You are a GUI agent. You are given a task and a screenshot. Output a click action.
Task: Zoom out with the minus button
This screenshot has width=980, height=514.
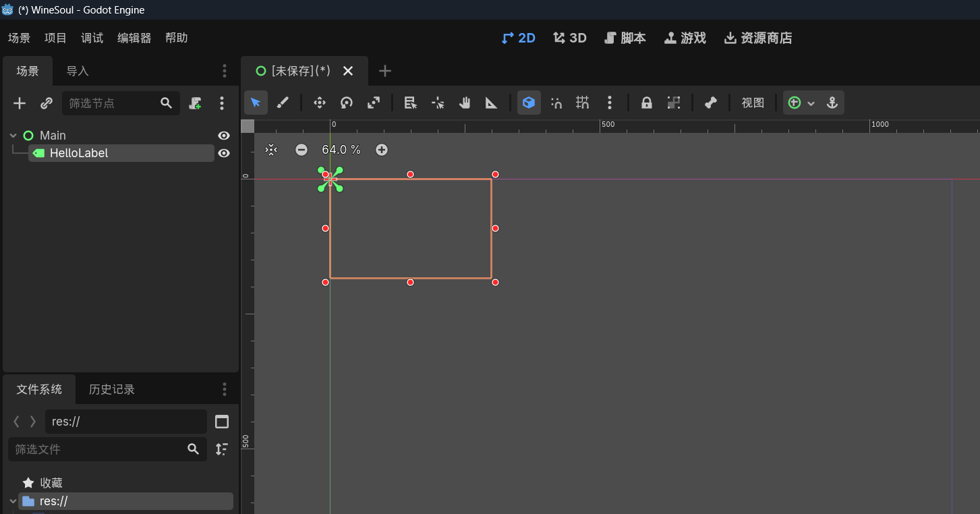click(301, 150)
